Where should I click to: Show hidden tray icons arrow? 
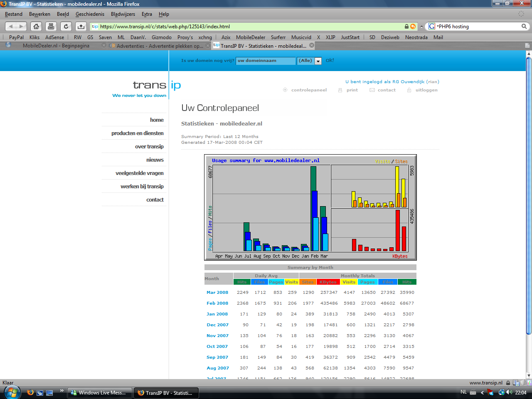(483, 392)
